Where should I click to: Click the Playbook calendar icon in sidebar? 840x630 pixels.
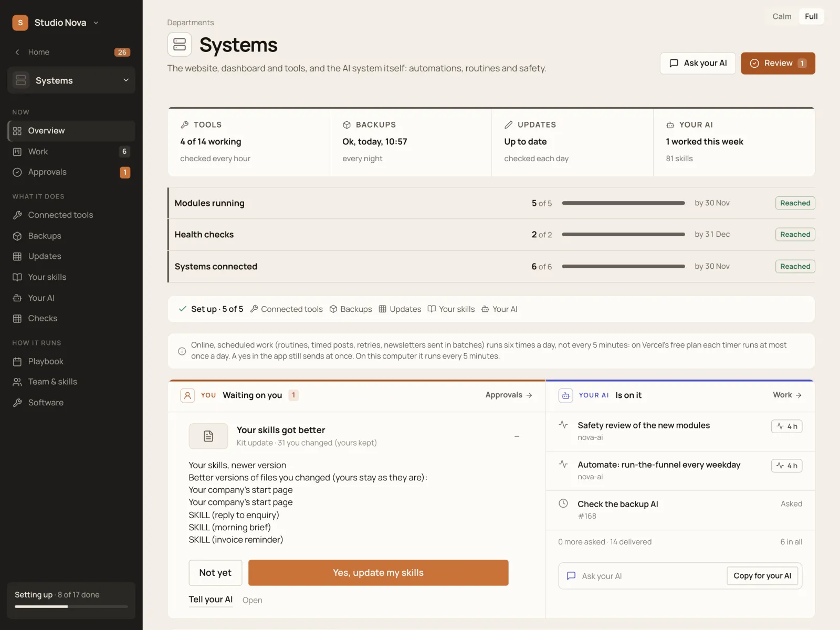pos(17,362)
